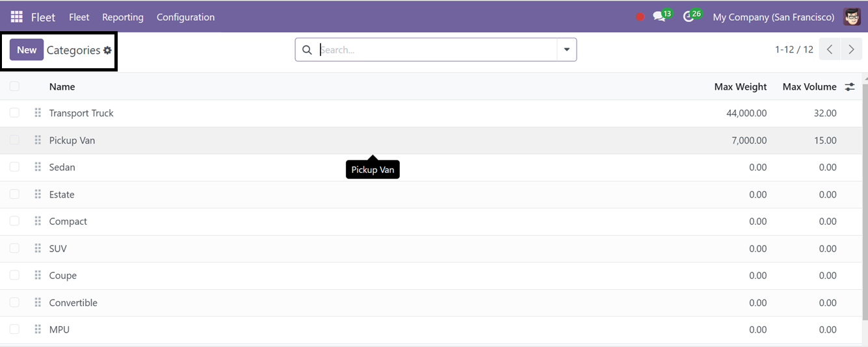Click the 7,000.00 max weight value
Viewport: 868px width, 347px height.
click(749, 140)
